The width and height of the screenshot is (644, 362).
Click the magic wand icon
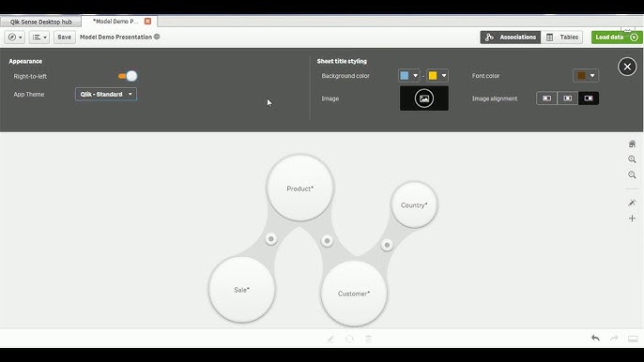632,203
